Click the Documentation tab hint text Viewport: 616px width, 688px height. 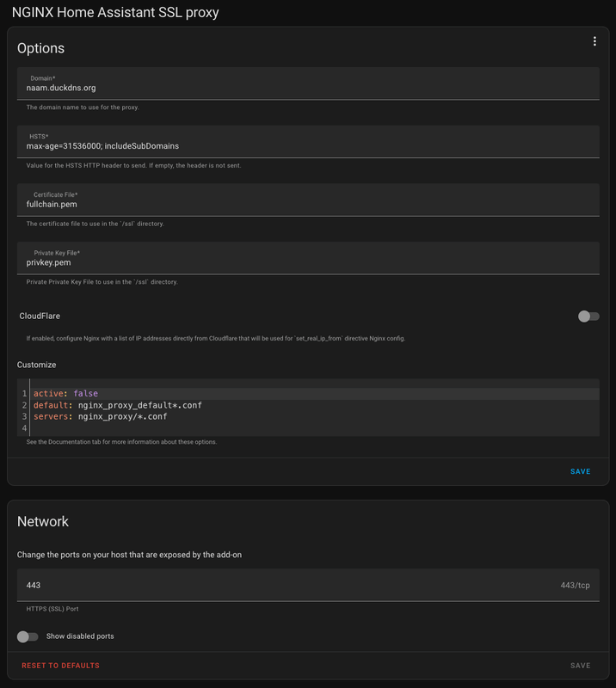pos(121,442)
